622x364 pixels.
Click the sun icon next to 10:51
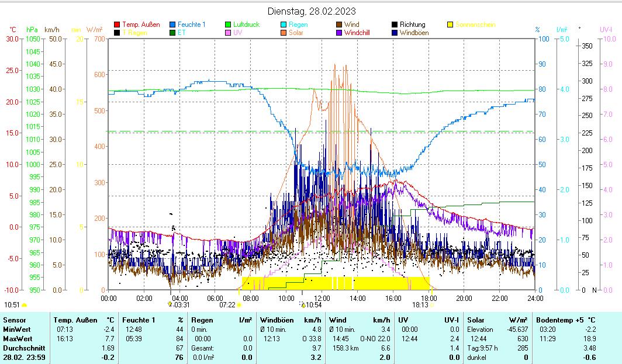[24, 305]
